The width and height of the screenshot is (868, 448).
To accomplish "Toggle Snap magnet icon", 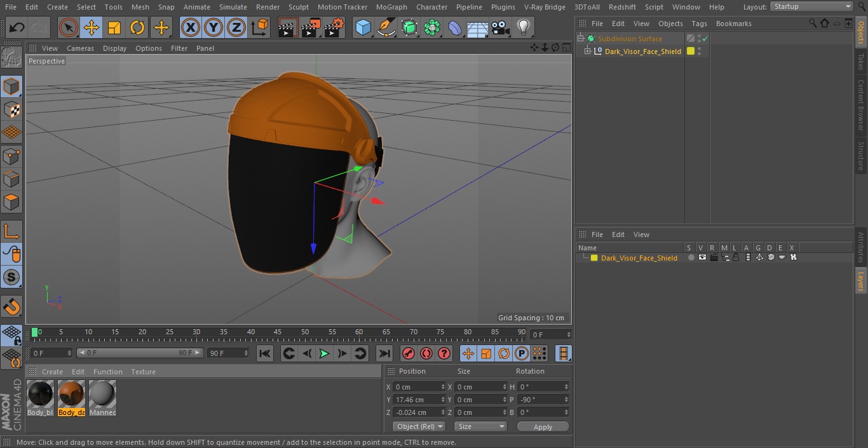I will 11,307.
